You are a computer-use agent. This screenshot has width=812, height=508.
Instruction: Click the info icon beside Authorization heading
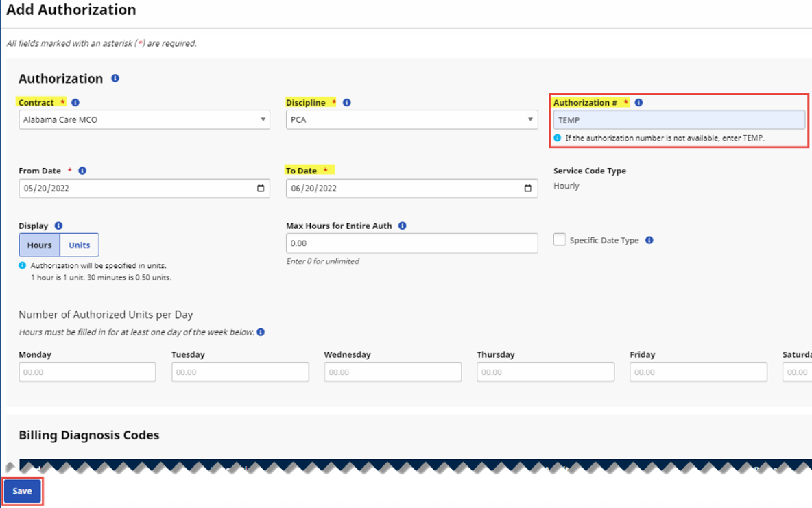tap(115, 78)
